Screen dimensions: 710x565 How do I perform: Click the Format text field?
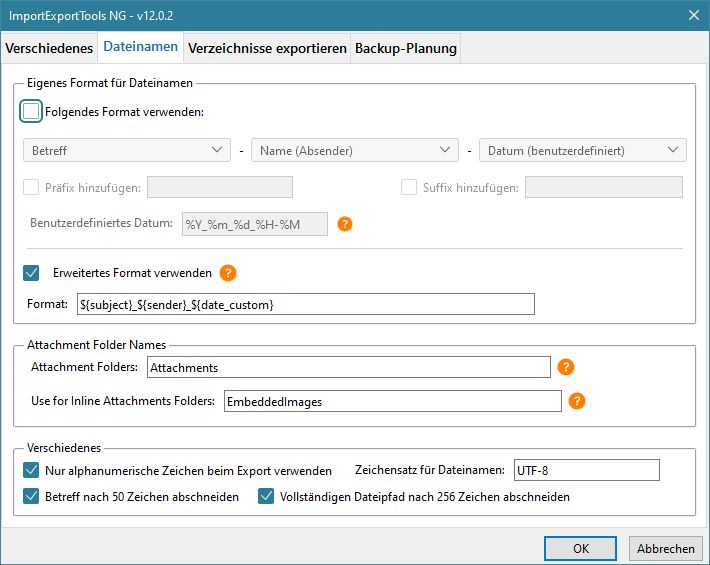305,303
